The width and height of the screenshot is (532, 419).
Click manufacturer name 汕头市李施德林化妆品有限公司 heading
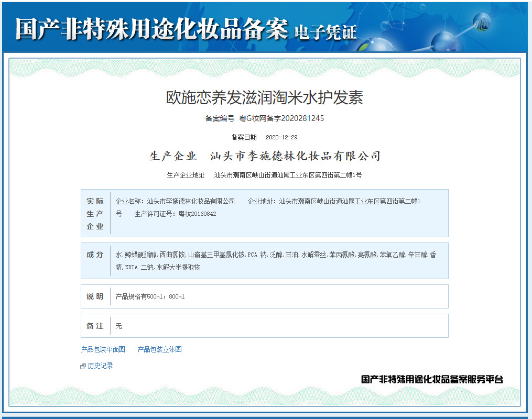coord(295,156)
